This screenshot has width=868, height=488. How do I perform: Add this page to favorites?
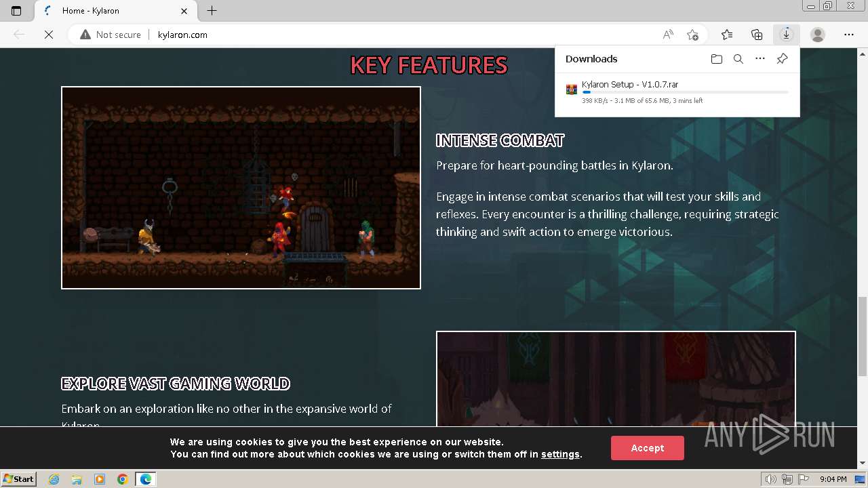pos(692,35)
